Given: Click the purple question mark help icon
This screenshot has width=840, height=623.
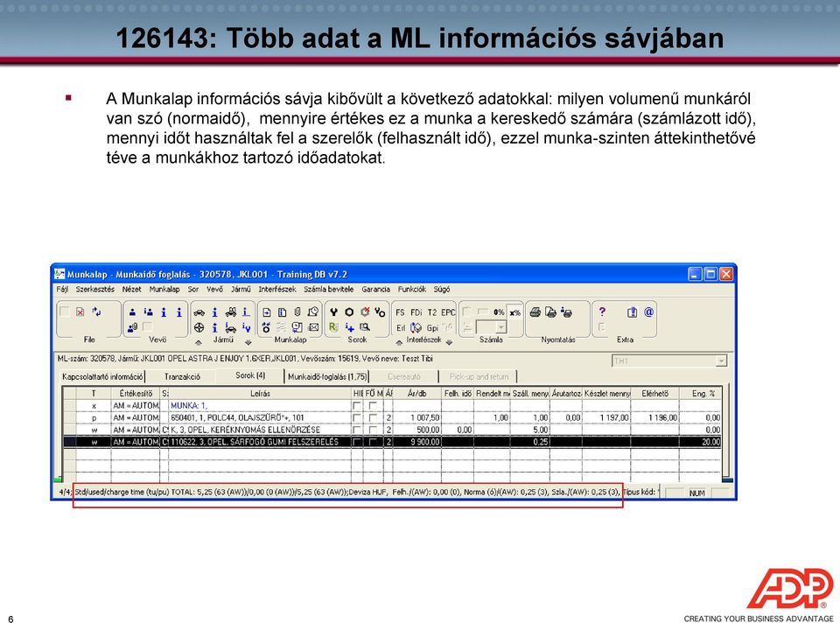Looking at the screenshot, I should click(602, 311).
